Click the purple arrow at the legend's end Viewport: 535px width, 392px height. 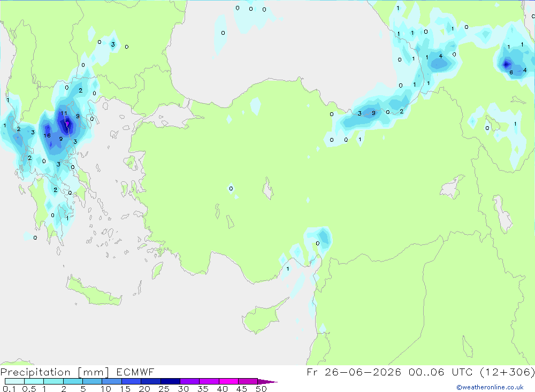(x=267, y=381)
